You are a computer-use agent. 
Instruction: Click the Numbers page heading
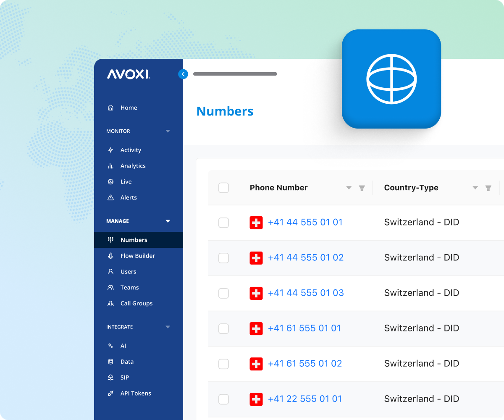pyautogui.click(x=225, y=111)
